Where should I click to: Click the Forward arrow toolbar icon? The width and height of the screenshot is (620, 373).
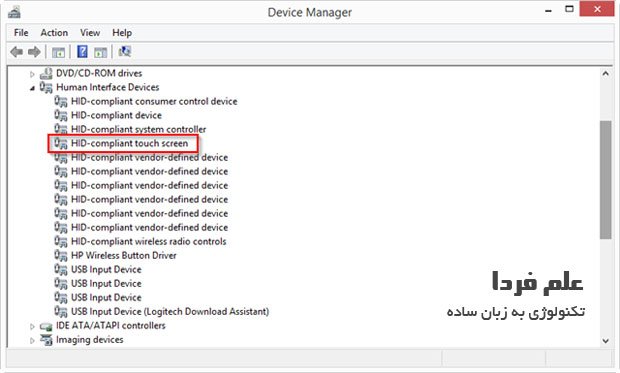click(x=34, y=51)
